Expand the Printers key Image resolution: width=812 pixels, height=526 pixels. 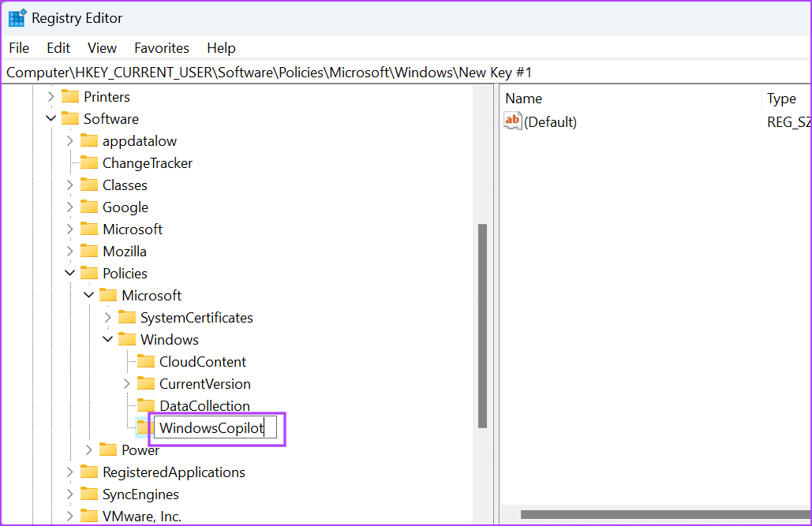click(x=51, y=97)
